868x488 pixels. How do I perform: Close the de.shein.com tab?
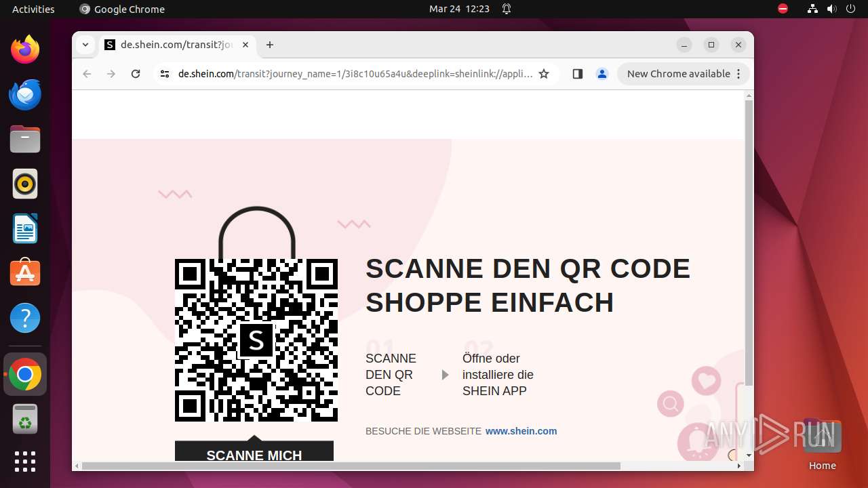click(245, 45)
